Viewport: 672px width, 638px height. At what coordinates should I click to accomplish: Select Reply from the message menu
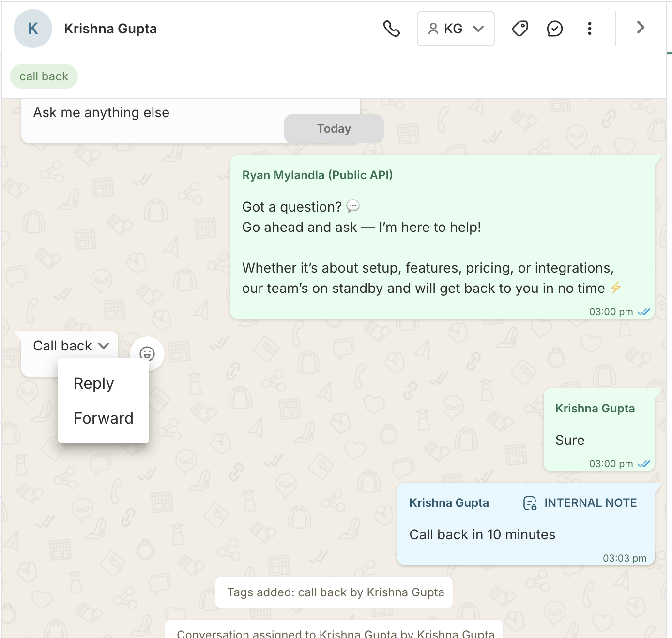point(94,383)
